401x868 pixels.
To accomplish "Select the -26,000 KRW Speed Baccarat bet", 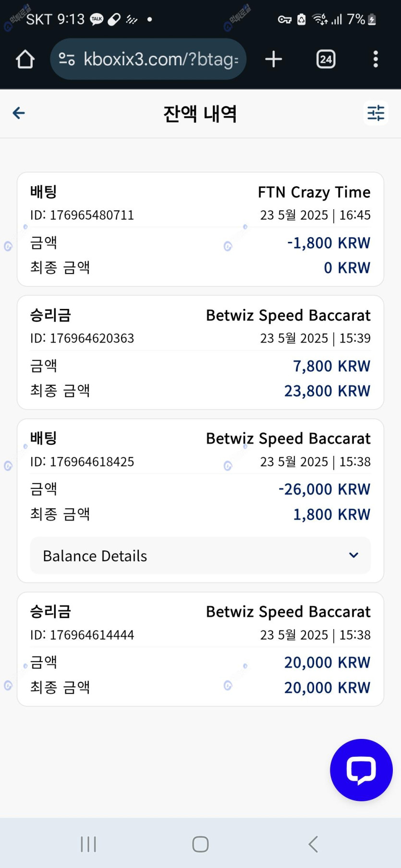I will click(x=200, y=476).
